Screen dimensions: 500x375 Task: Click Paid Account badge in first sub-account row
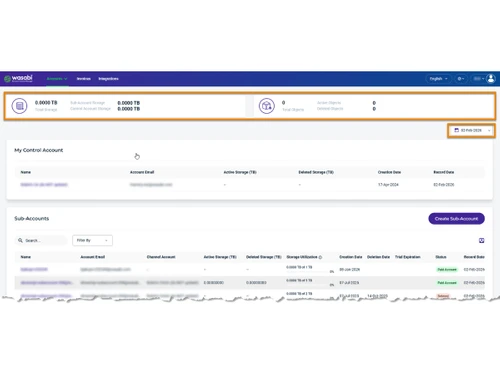(x=447, y=269)
